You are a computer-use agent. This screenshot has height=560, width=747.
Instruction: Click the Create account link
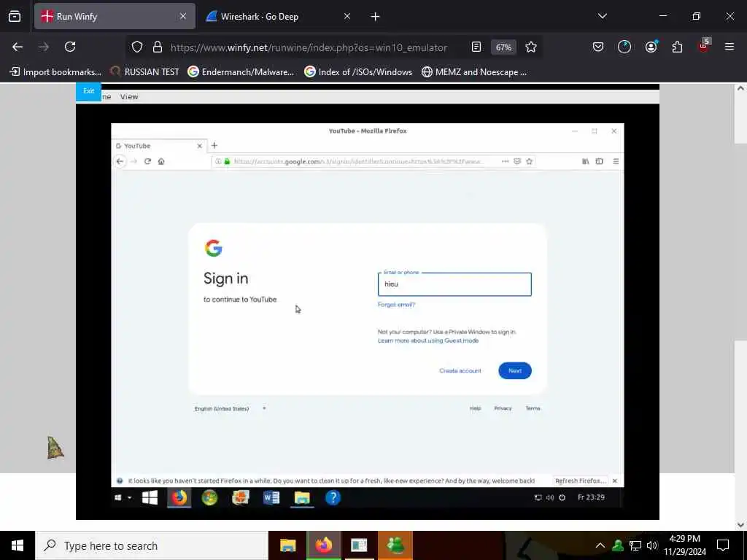pyautogui.click(x=460, y=370)
